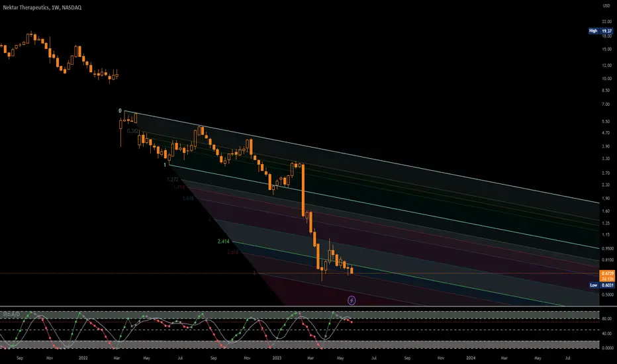Image resolution: width=617 pixels, height=364 pixels.
Task: Click the Low 0.6031 price tag
Action: tap(601, 285)
